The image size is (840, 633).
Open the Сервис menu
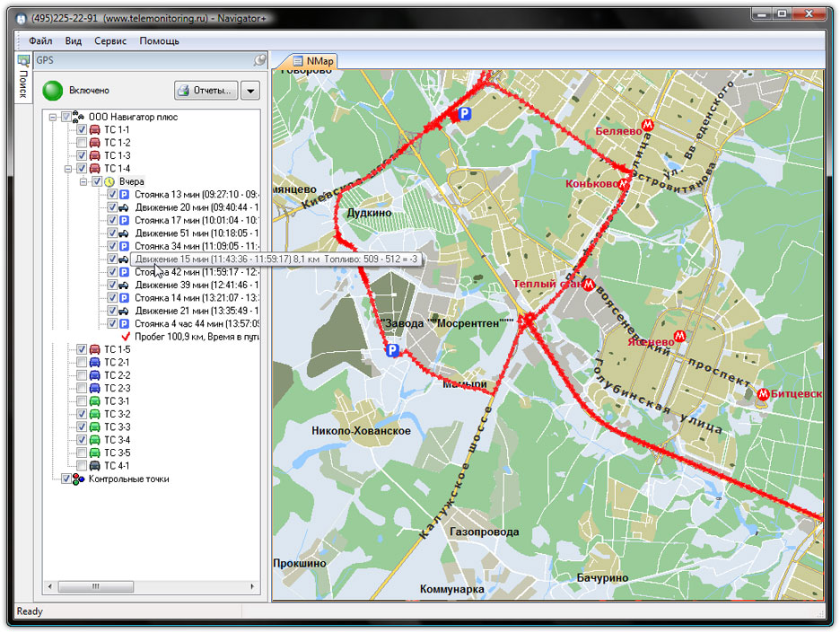[x=110, y=40]
